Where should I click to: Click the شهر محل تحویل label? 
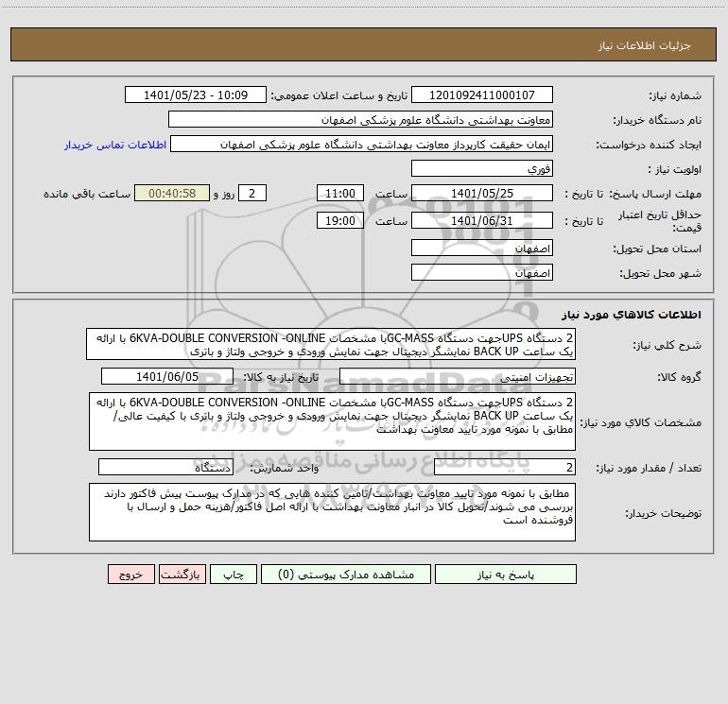[x=660, y=273]
